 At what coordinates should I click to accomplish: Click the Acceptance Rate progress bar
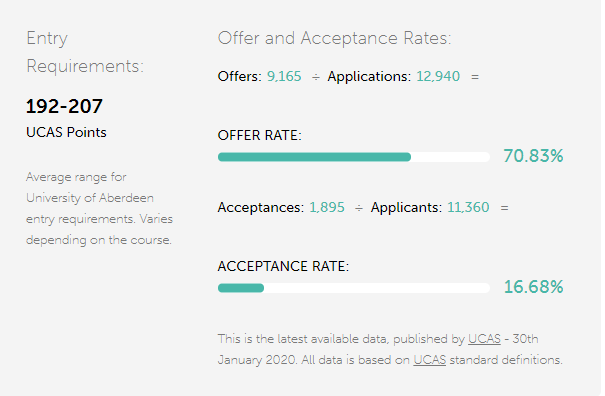(354, 288)
